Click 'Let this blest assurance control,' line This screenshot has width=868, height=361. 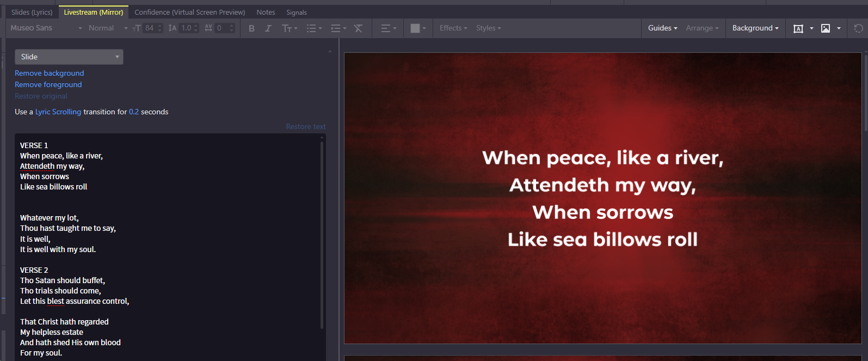(x=75, y=301)
